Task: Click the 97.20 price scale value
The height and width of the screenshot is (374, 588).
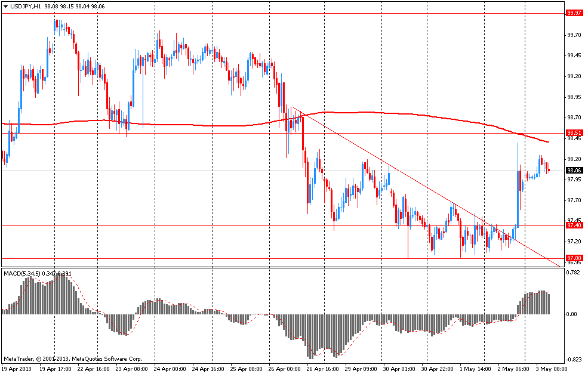Action: point(574,242)
